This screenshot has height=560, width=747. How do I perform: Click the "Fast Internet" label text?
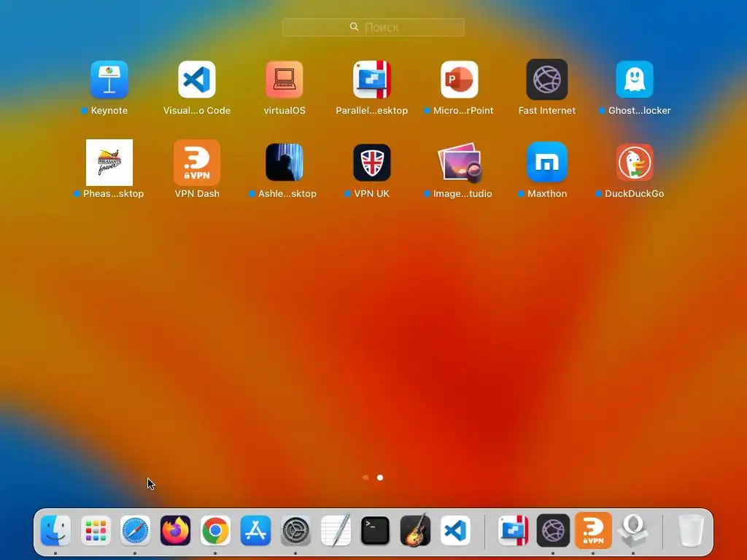[547, 111]
